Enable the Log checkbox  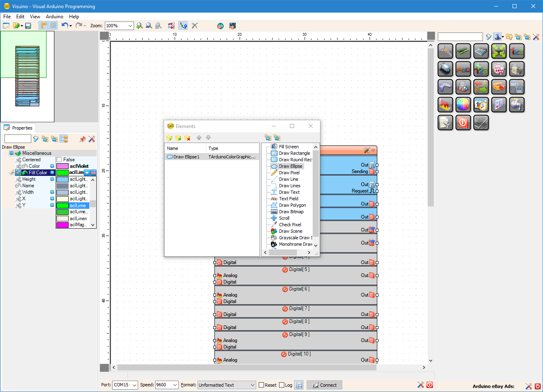click(282, 385)
